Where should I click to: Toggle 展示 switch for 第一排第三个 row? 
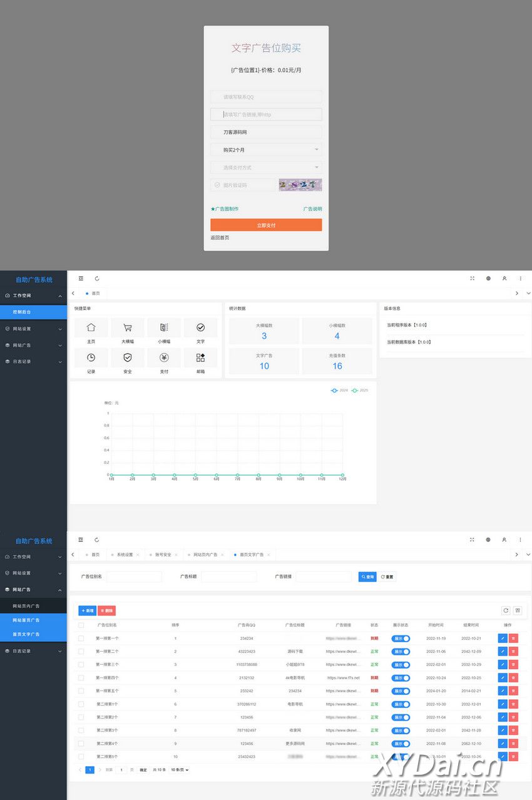point(401,665)
